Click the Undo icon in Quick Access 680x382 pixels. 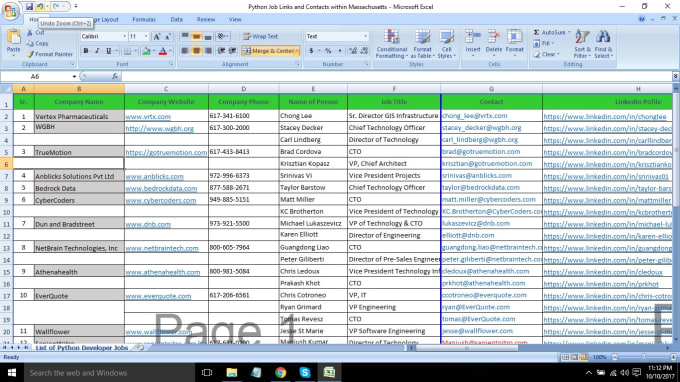(39, 7)
